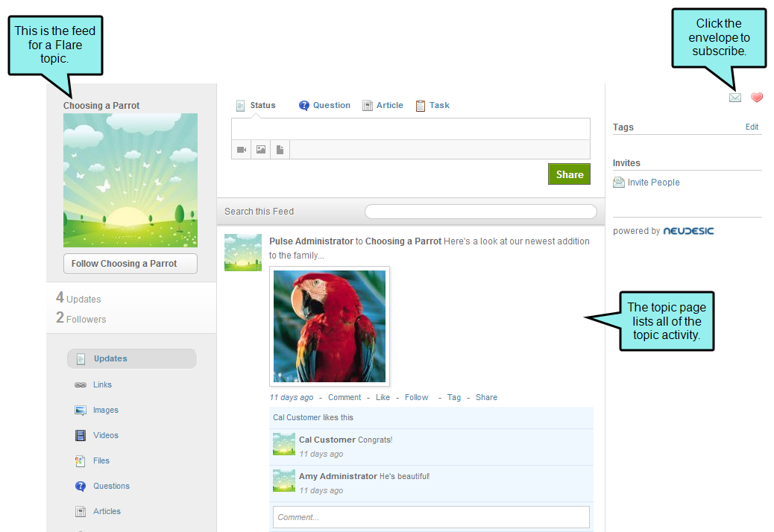
Task: Click the image attachment icon
Action: (261, 150)
